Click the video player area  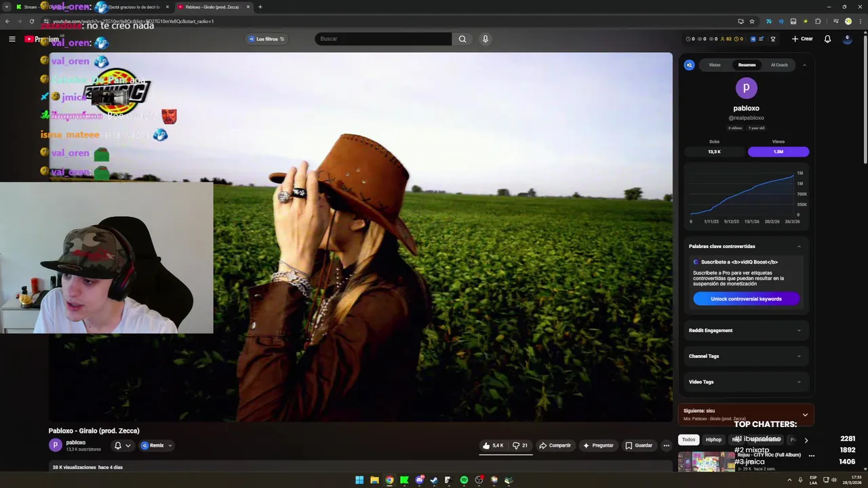(x=360, y=237)
